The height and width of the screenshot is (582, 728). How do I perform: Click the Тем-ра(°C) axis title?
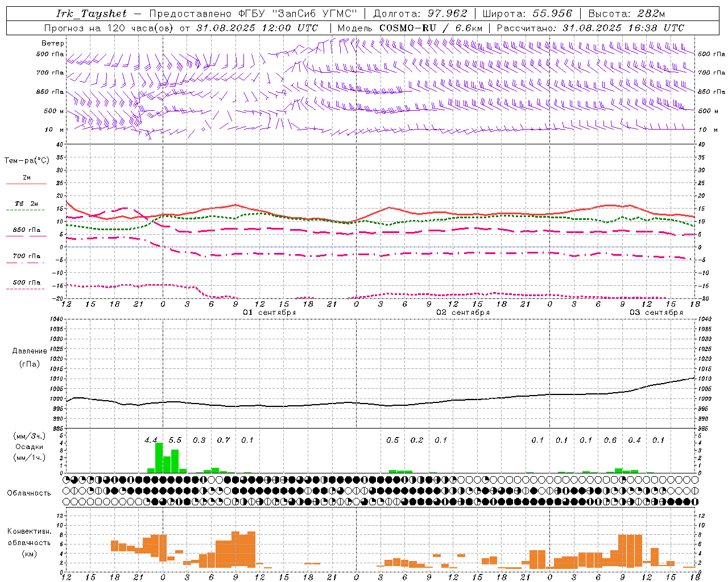point(27,161)
